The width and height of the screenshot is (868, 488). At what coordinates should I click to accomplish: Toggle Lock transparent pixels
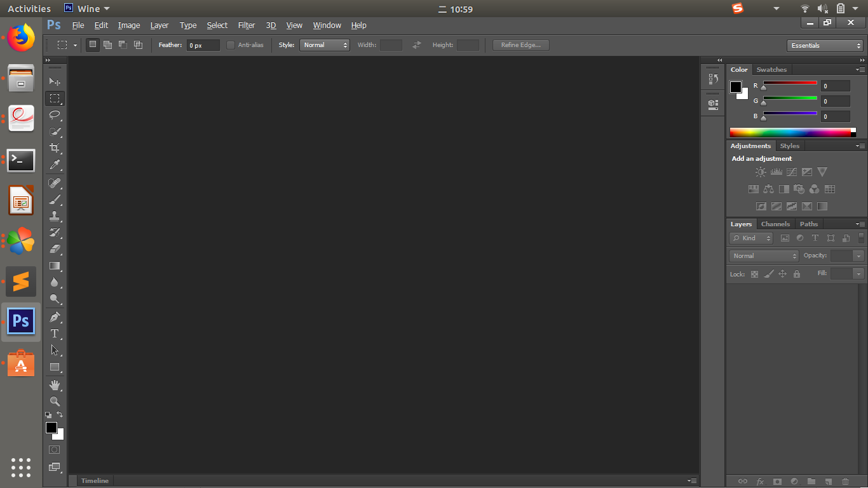(754, 273)
